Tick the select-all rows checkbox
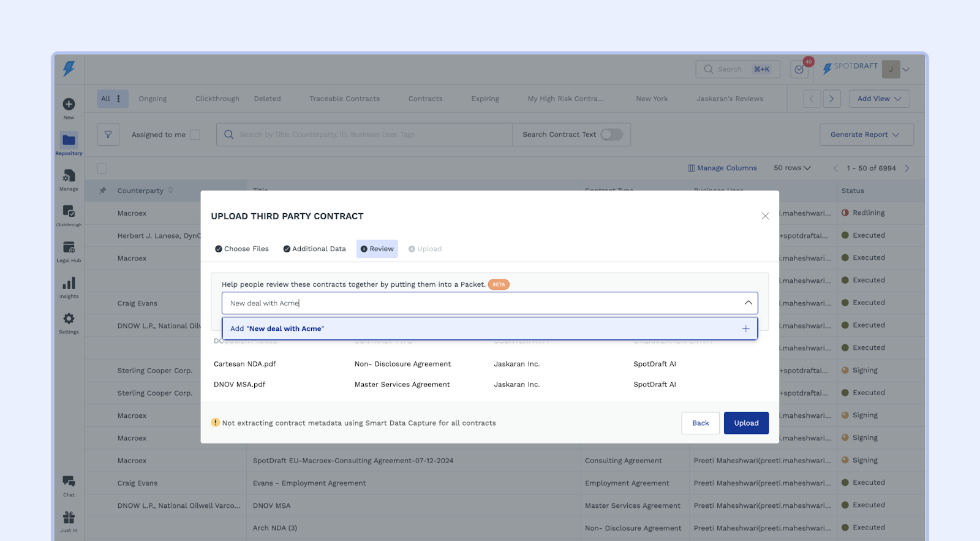980x541 pixels. (x=102, y=168)
